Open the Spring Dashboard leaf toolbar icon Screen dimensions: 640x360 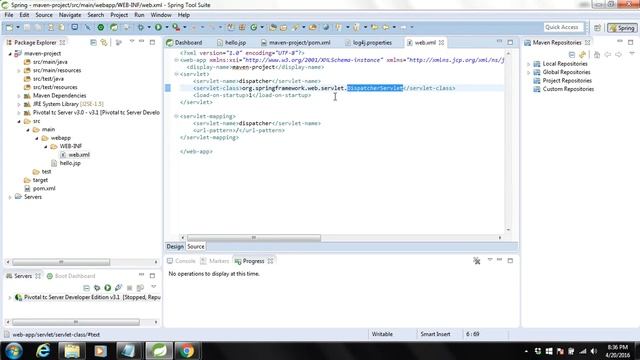[114, 27]
